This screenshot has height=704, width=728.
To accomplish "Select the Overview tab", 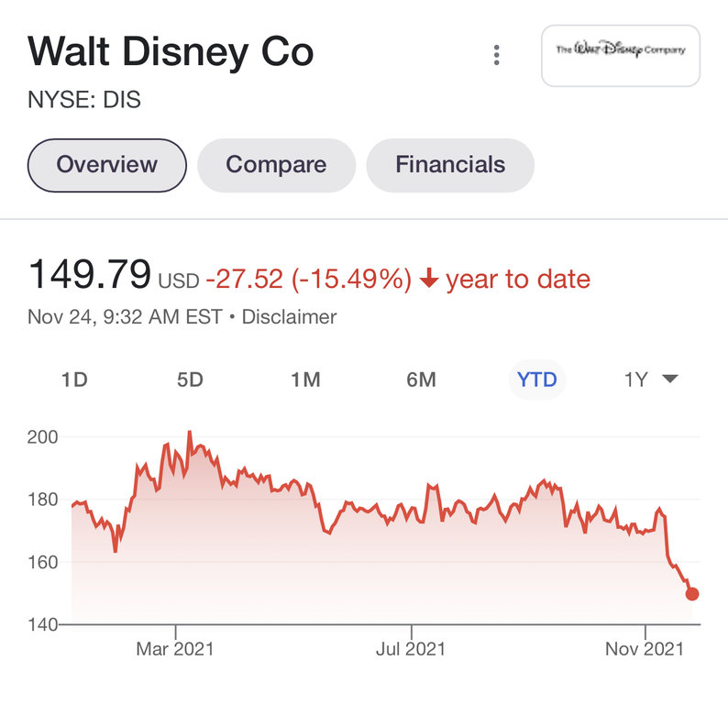I will pyautogui.click(x=107, y=165).
